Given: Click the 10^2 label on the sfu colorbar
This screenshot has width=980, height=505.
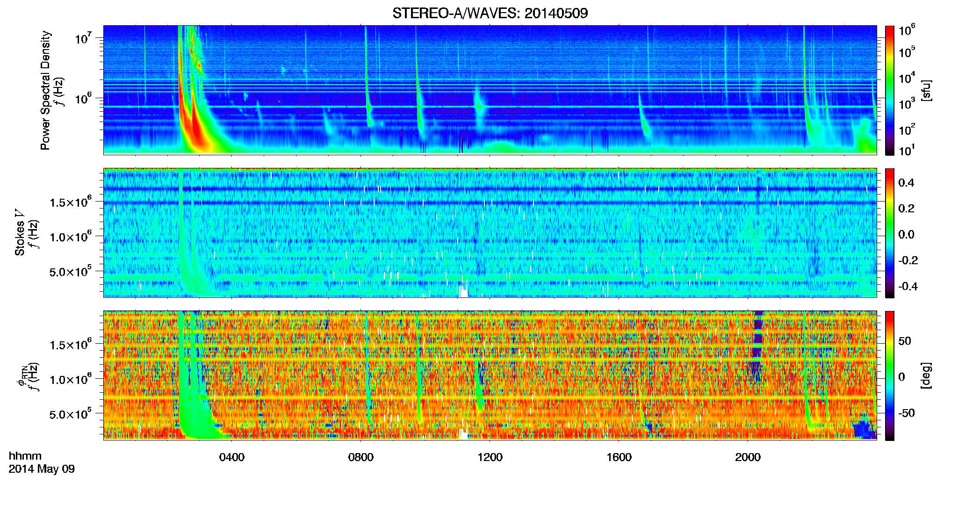Looking at the screenshot, I should tap(907, 129).
